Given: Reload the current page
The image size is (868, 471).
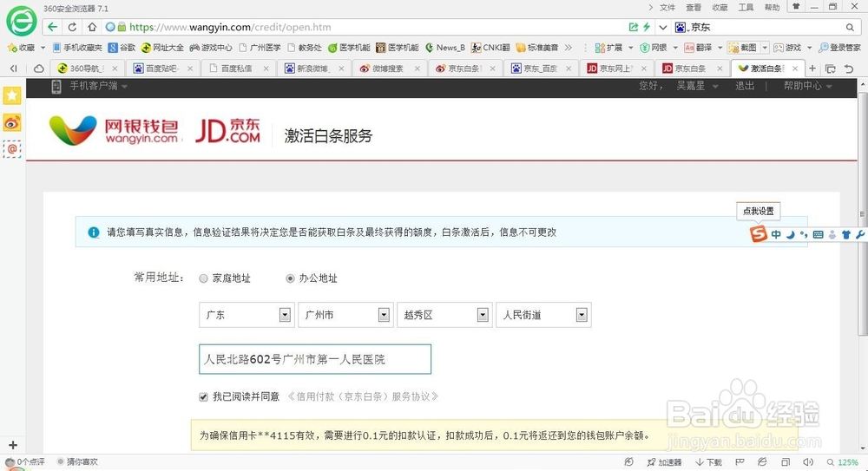Looking at the screenshot, I should pyautogui.click(x=72, y=27).
